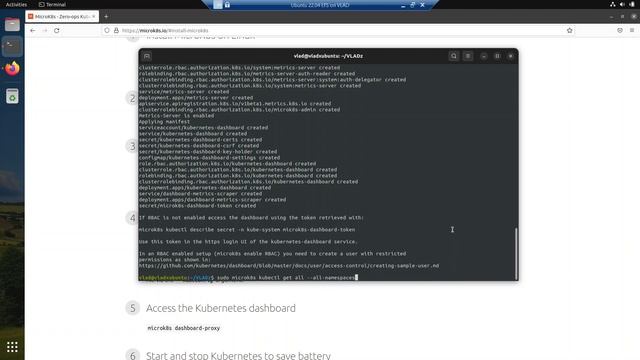
Task: Show Applications grid in the dock
Action: tap(12, 347)
